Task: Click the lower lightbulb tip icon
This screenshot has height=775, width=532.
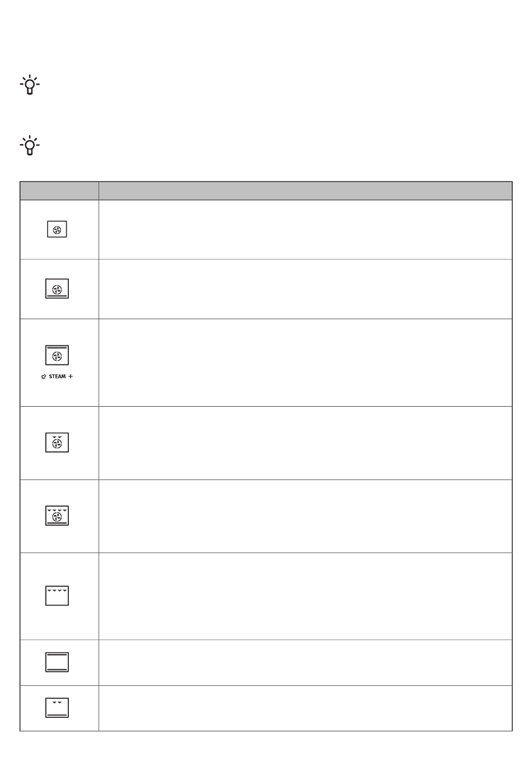Action: point(30,146)
